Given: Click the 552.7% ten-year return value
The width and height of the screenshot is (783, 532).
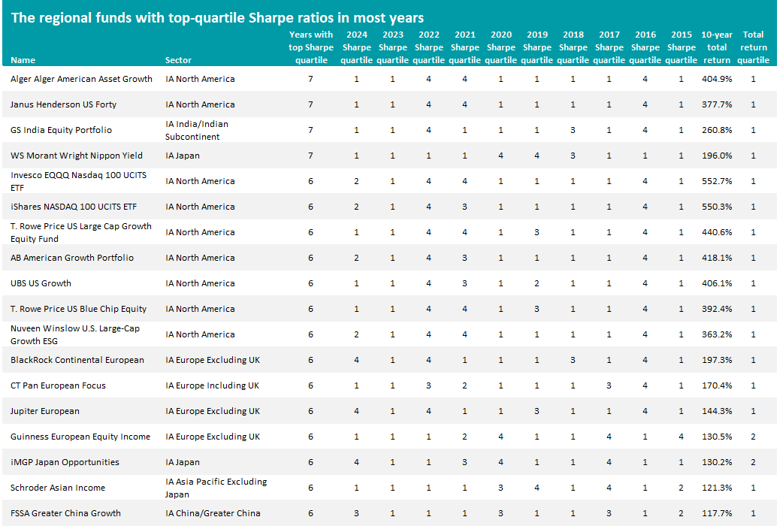Looking at the screenshot, I should tap(717, 181).
